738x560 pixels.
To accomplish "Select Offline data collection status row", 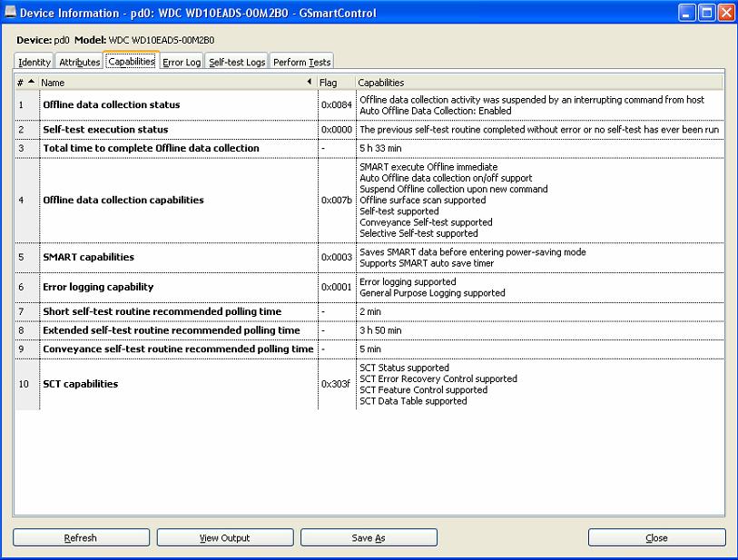I will [369, 105].
